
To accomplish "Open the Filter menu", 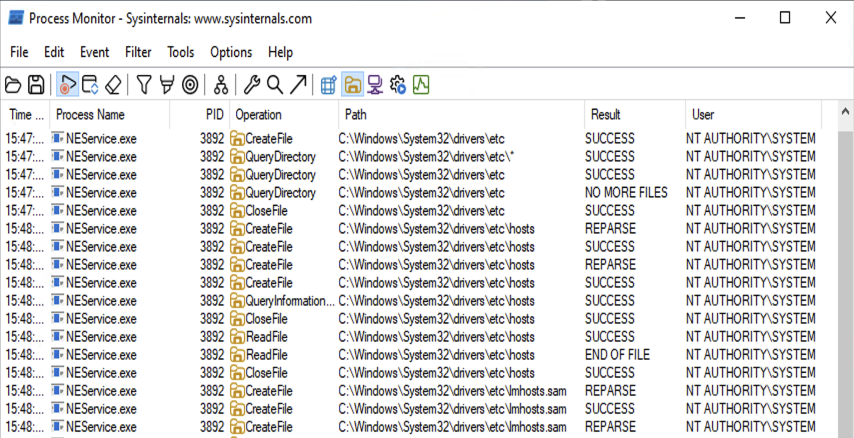I will coord(138,52).
